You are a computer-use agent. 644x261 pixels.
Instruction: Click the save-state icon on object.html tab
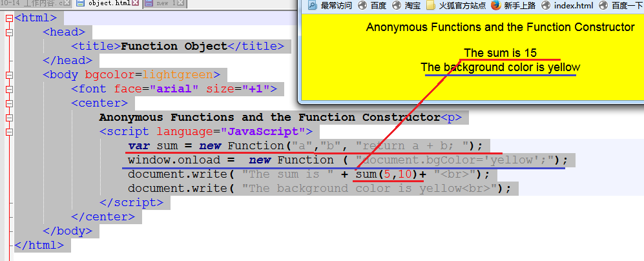[x=81, y=3]
